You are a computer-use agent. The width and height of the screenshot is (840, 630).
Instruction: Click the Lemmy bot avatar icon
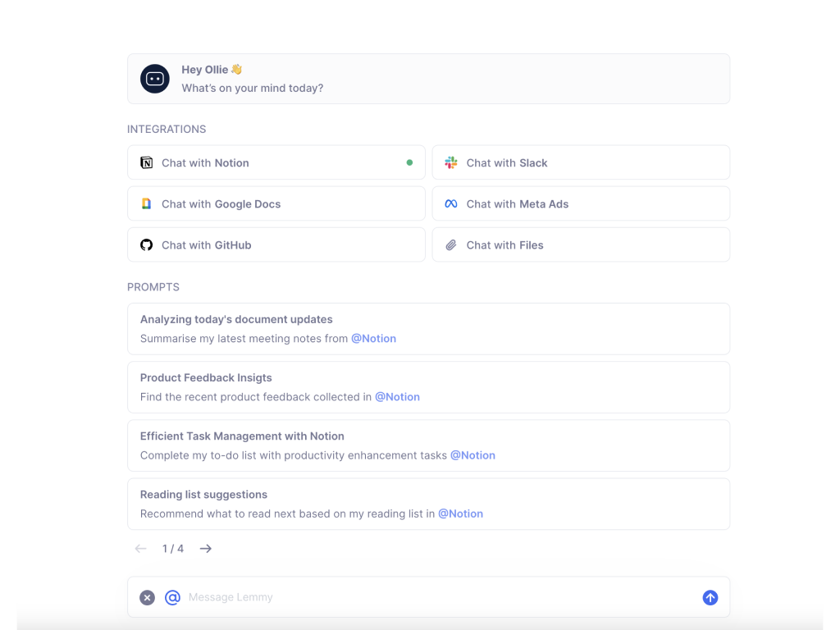[155, 79]
